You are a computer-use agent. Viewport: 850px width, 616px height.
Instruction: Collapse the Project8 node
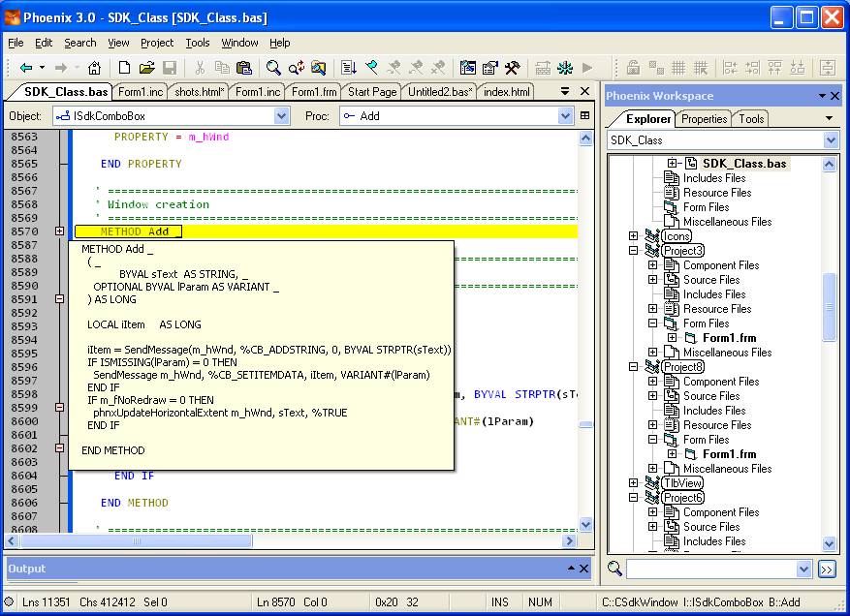[633, 366]
